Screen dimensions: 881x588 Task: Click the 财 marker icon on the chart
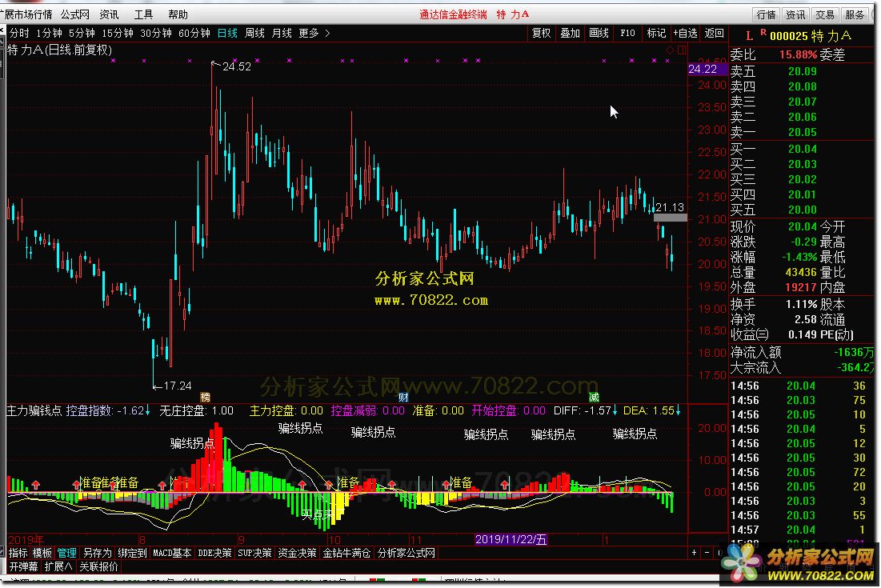403,397
